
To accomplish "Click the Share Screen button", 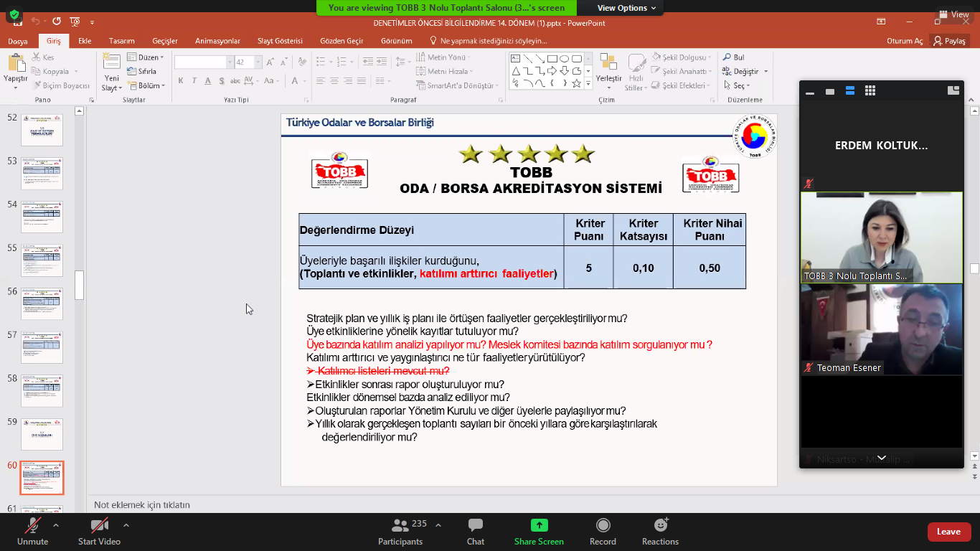I will click(x=539, y=531).
